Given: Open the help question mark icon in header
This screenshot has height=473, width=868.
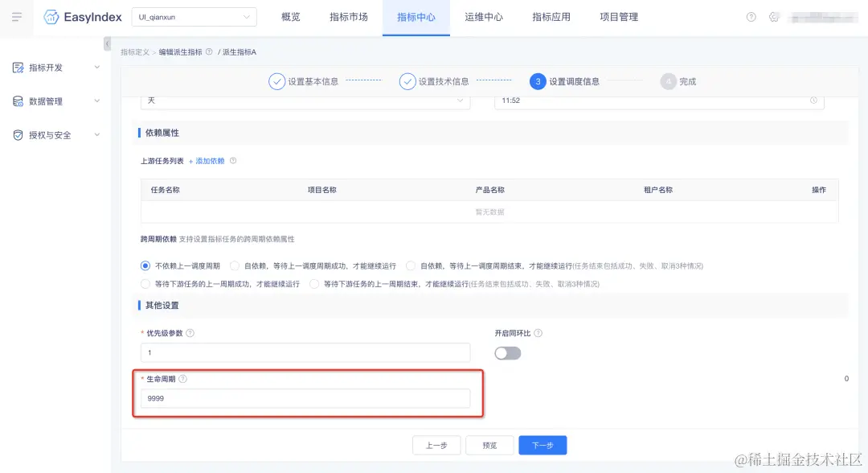Looking at the screenshot, I should coord(751,17).
